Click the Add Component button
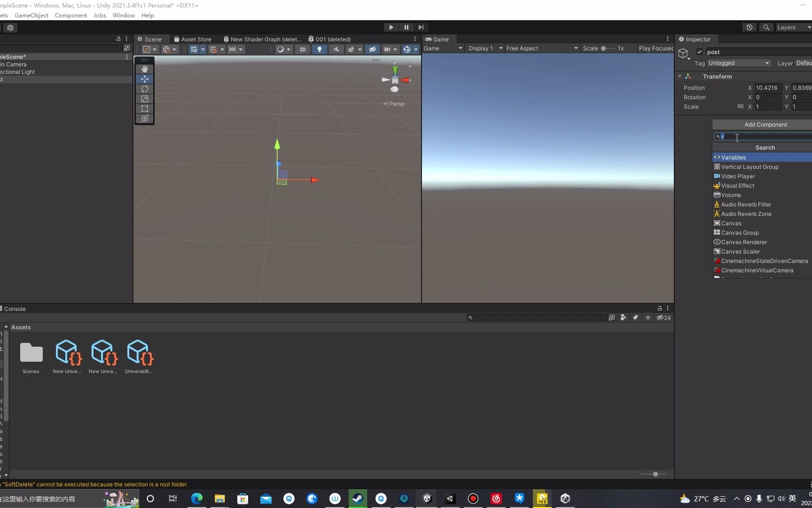This screenshot has width=812, height=508. coord(765,124)
